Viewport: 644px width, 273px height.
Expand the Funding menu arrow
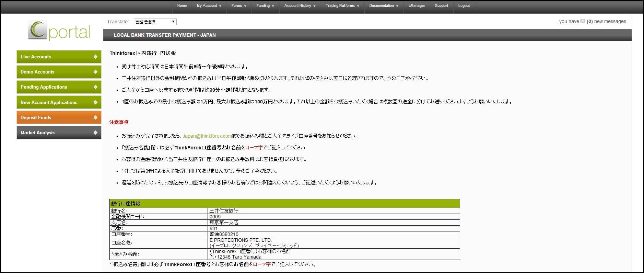(x=273, y=6)
